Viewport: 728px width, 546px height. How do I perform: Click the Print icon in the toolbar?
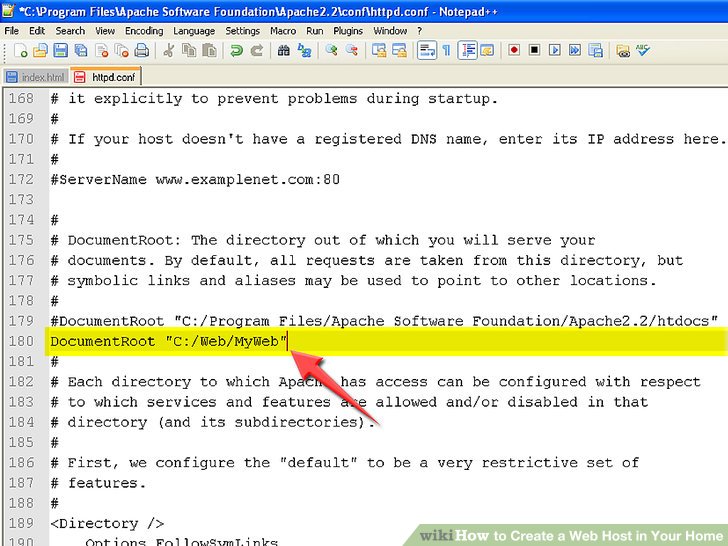tap(142, 50)
